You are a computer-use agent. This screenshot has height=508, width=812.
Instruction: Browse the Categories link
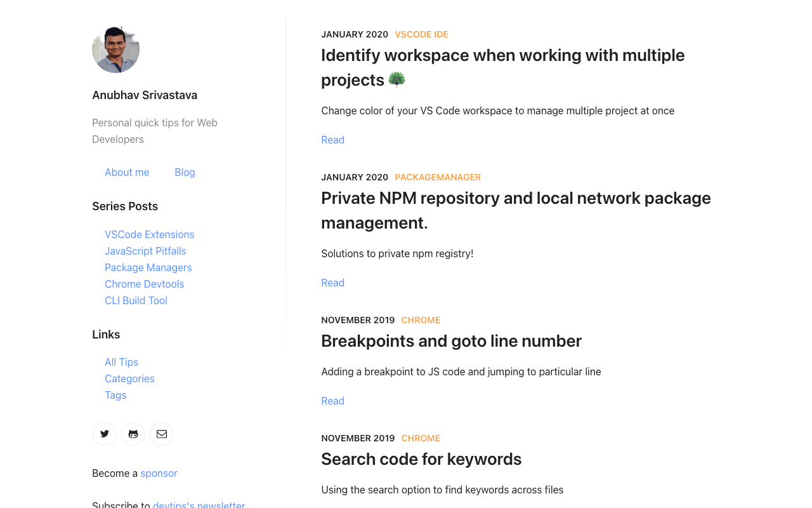(x=129, y=378)
